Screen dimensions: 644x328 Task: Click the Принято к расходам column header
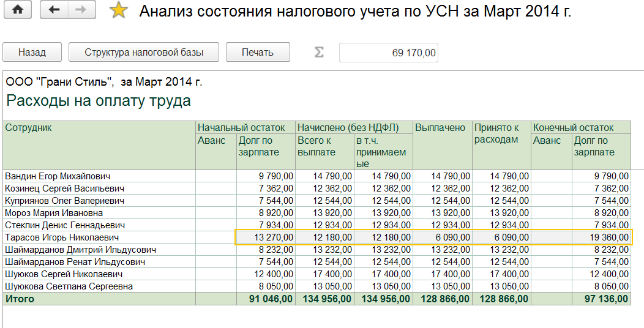[496, 133]
